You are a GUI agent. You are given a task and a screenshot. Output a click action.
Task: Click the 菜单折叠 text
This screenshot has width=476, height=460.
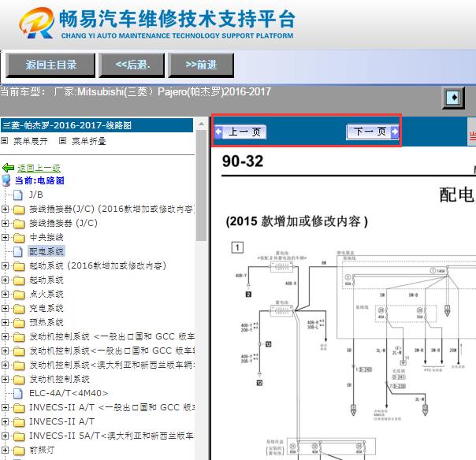88,141
